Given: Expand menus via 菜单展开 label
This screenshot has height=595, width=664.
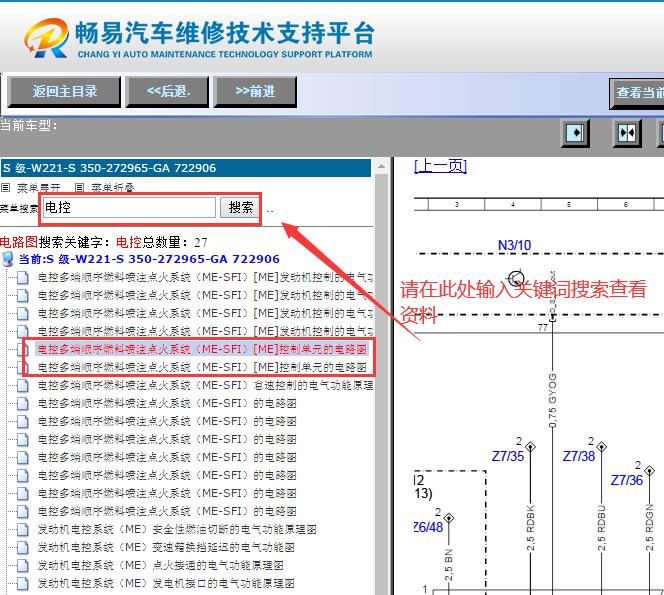Looking at the screenshot, I should 39,187.
